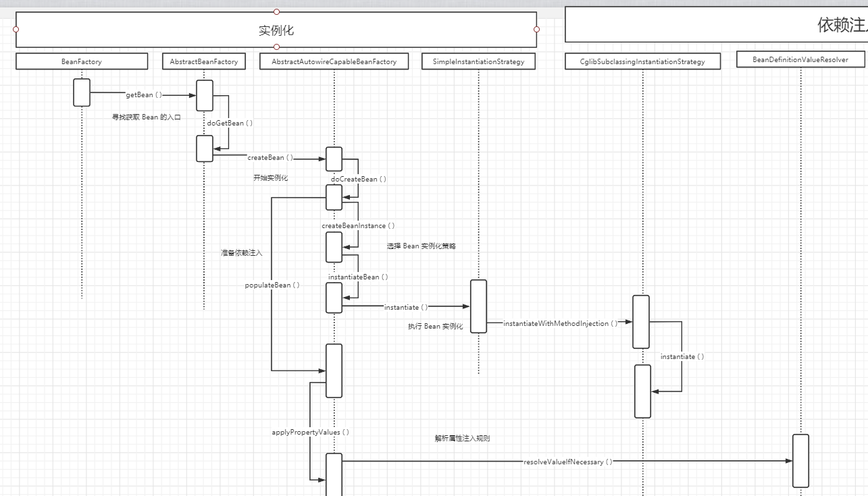Select activation box receiving instantiateWithMethodInjection arrow
Viewport: 868px width, 496px height.
[x=641, y=322]
